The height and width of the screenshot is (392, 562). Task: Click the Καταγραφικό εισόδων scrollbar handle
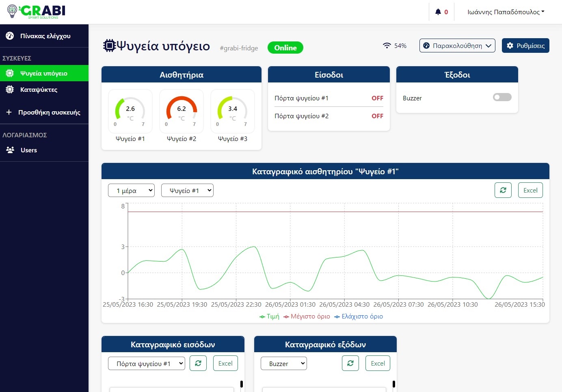242,384
